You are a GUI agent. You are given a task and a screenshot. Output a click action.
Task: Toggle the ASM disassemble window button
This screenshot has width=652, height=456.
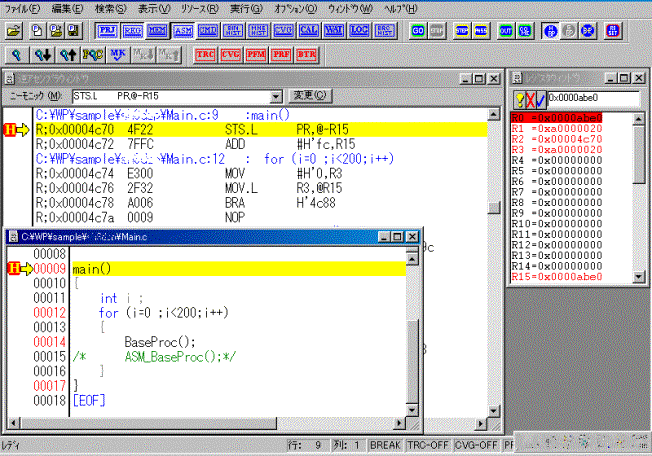pyautogui.click(x=183, y=31)
